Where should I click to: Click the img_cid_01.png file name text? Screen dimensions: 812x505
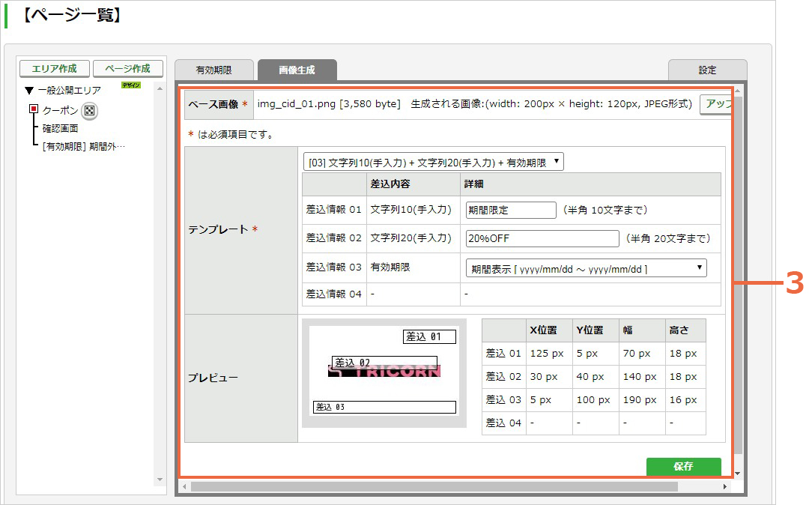[x=296, y=103]
